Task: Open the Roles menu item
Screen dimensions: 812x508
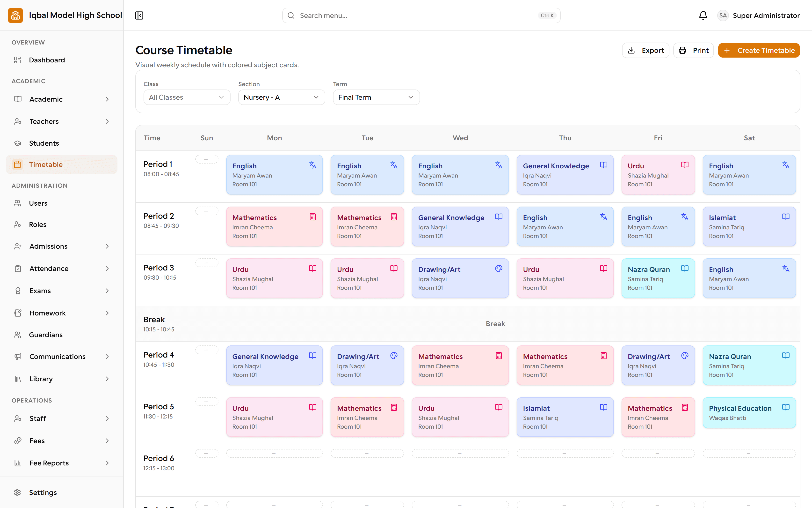Action: pos(62,224)
